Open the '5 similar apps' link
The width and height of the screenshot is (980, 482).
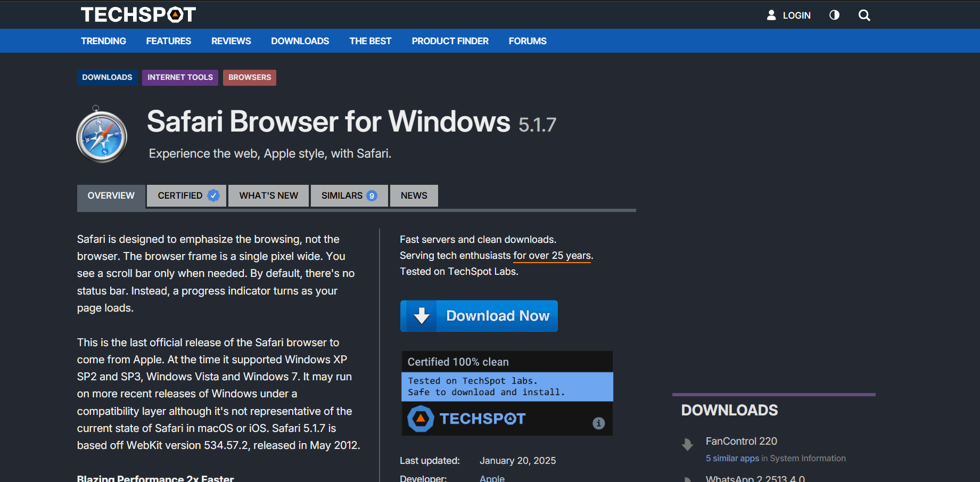732,458
